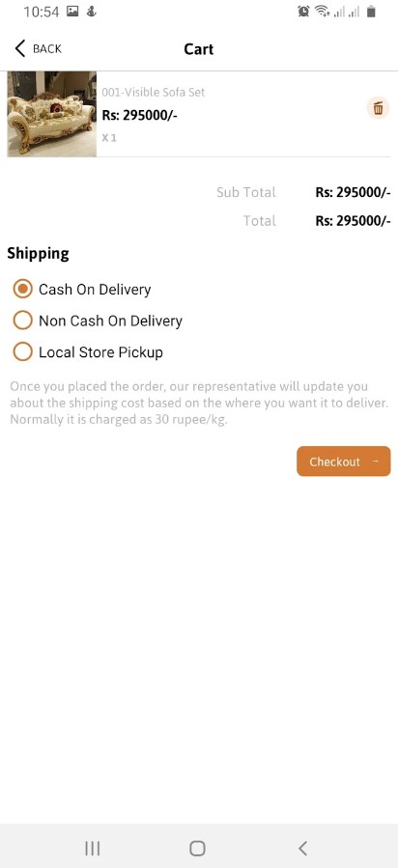Tap the item price Rs: 295000/-
Screen dimensions: 398x868
pos(139,115)
